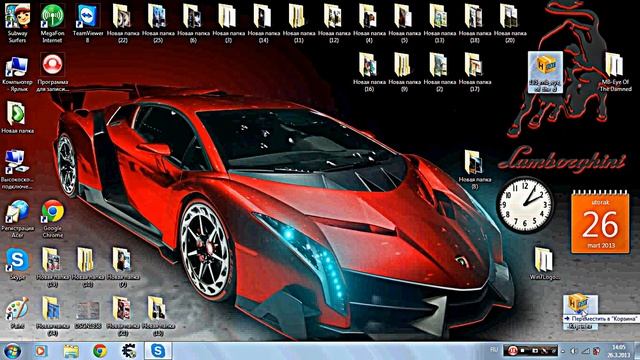
Task: Select folder Новая папка (14)
Action: [263, 24]
